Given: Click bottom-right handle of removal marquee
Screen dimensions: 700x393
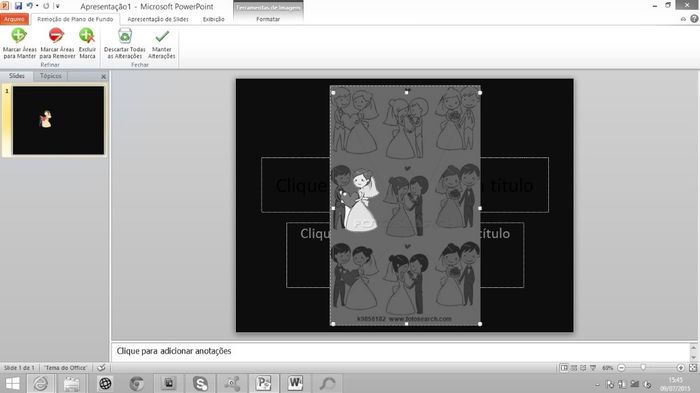Looking at the screenshot, I should 480,324.
